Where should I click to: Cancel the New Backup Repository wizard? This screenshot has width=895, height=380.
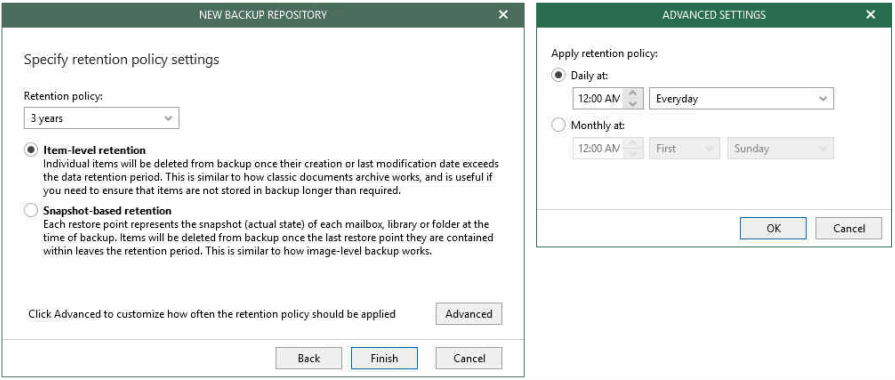pyautogui.click(x=469, y=358)
